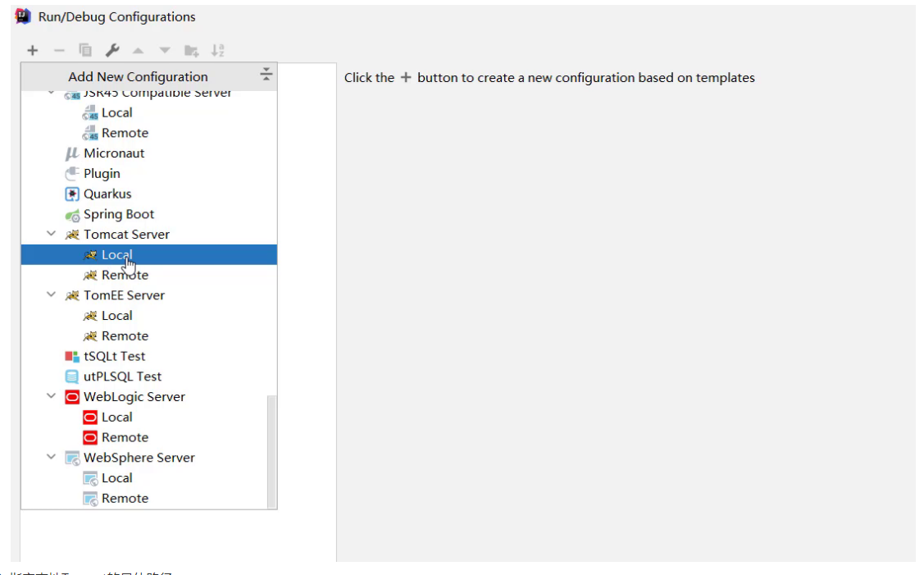Select the WebLogic Server node

pyautogui.click(x=149, y=397)
